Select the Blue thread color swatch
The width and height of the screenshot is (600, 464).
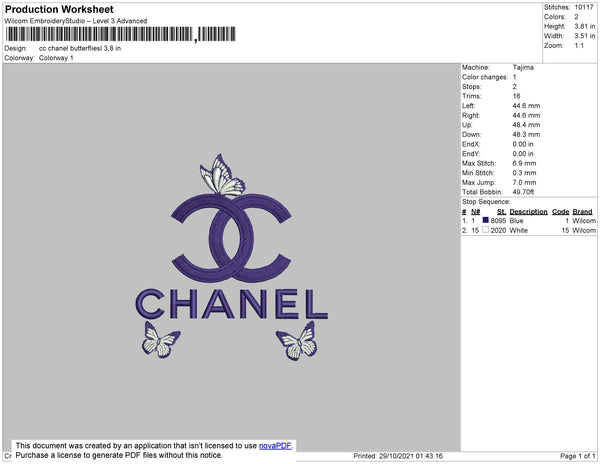tap(486, 220)
